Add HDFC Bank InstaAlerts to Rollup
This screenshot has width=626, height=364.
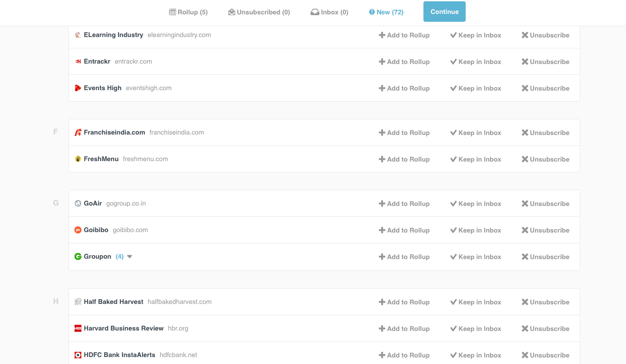tap(404, 355)
